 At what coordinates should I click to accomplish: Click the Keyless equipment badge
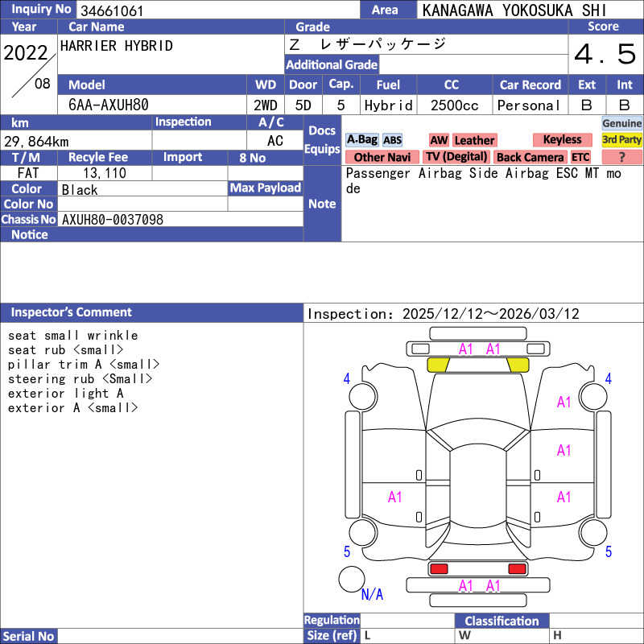[x=562, y=140]
